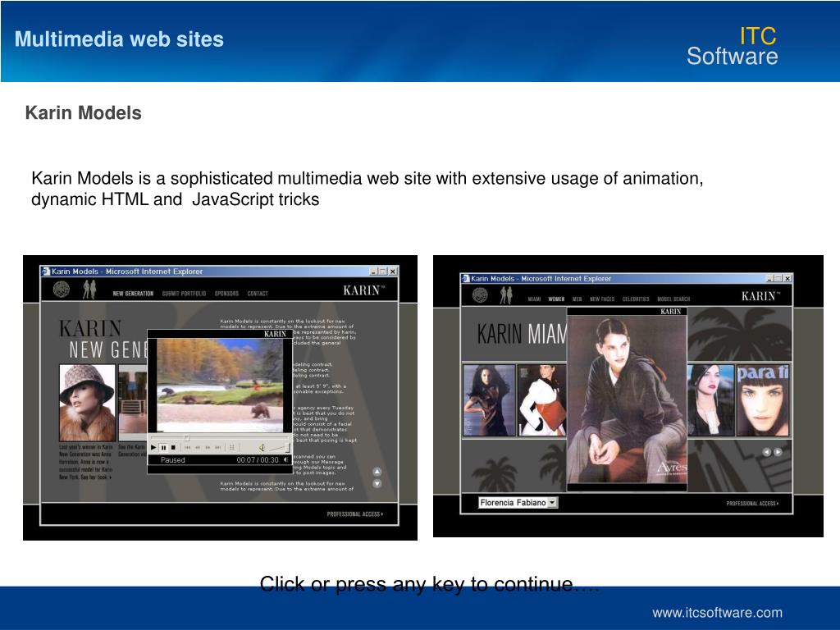The height and width of the screenshot is (630, 840).
Task: Open the Celebrities menu item
Action: point(636,299)
